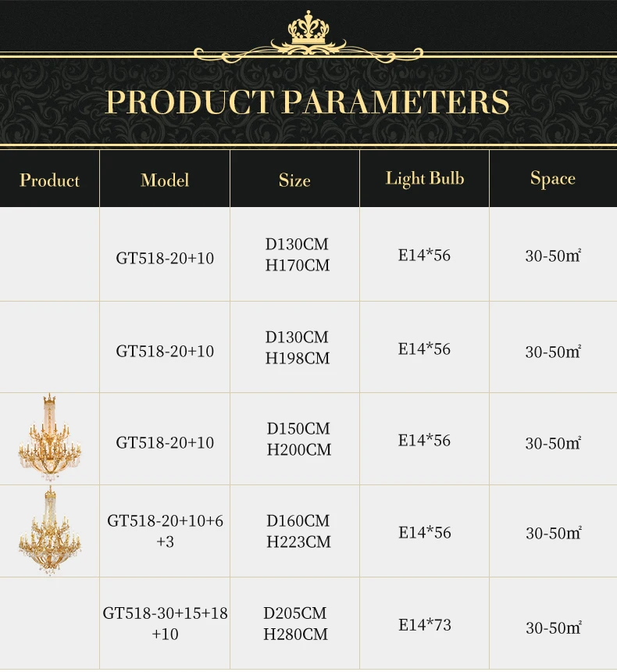
Task: Select the Space column header
Action: tap(552, 179)
